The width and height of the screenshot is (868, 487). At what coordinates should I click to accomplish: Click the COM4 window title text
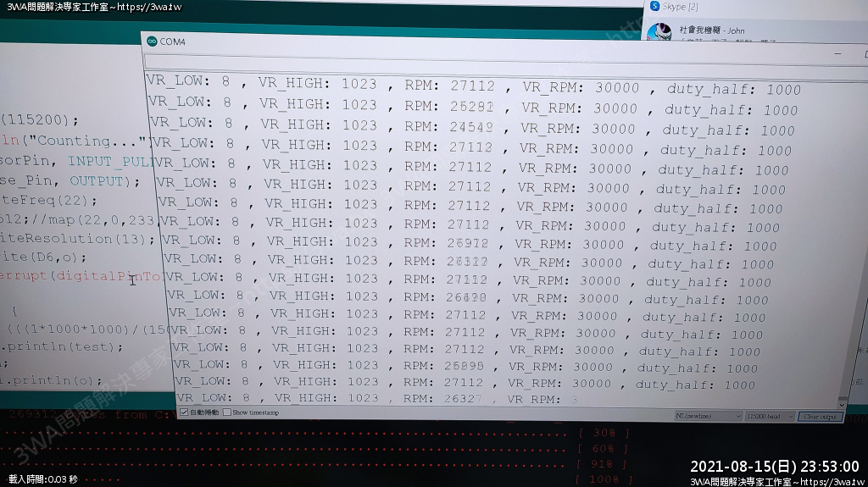click(x=173, y=42)
